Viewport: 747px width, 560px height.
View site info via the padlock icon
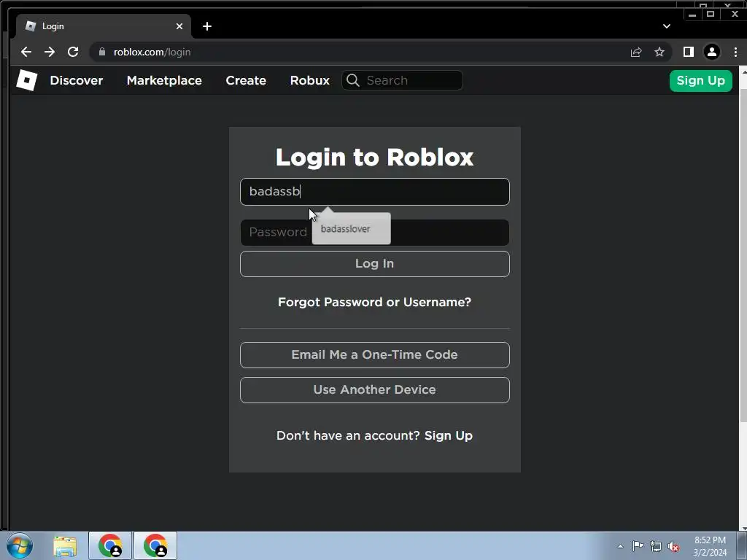pos(101,52)
